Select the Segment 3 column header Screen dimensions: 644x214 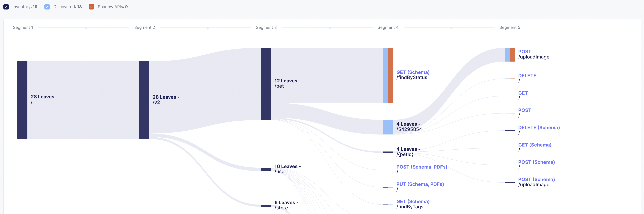[x=266, y=27]
